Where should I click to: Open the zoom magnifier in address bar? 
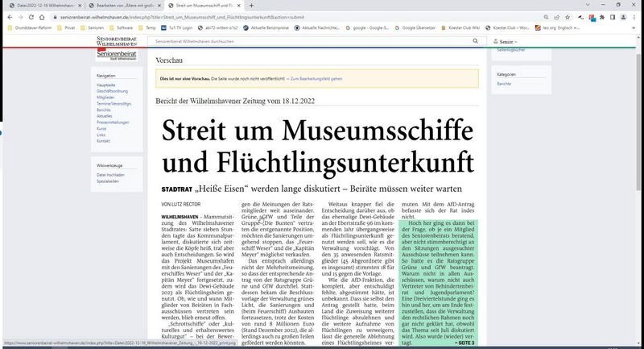point(546,17)
